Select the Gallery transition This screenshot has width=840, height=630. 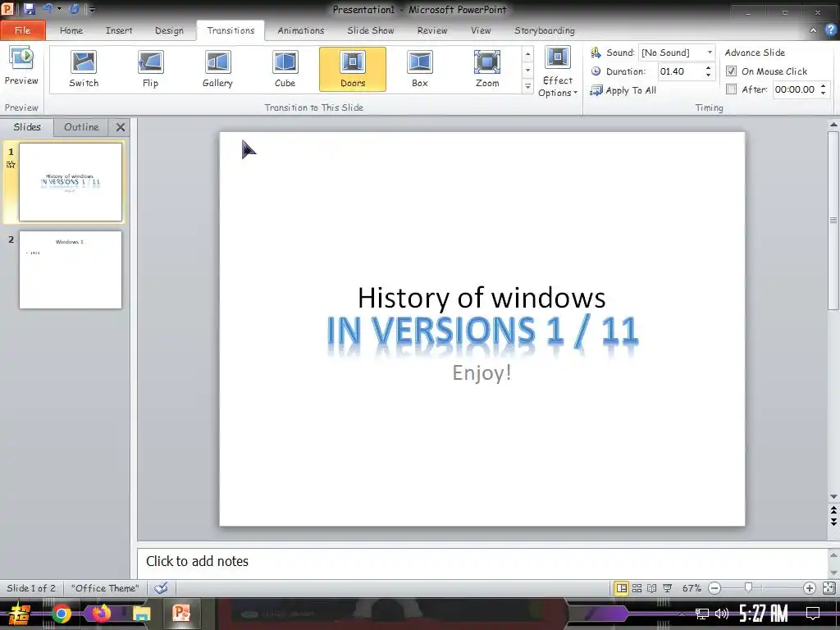(x=217, y=69)
